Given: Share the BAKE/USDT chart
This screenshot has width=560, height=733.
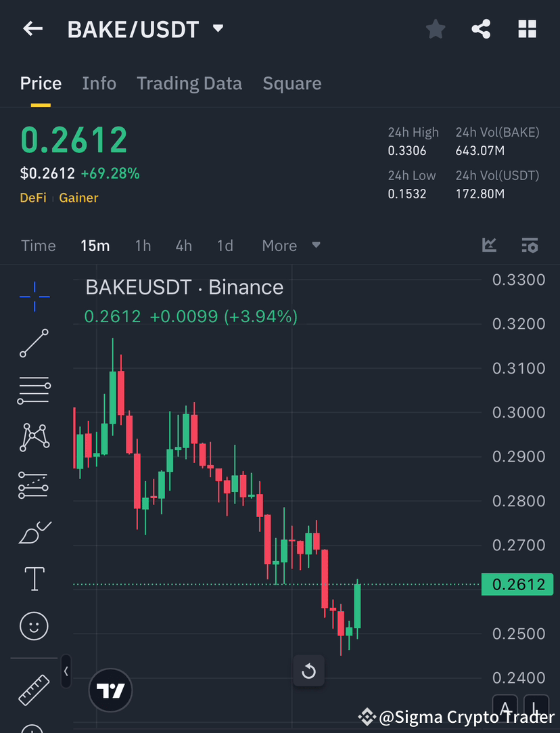Looking at the screenshot, I should pos(481,28).
